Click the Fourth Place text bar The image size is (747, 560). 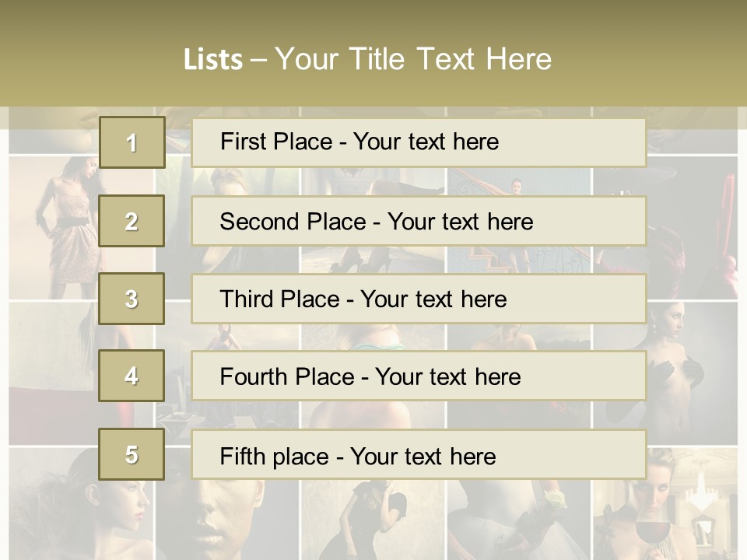pos(419,376)
